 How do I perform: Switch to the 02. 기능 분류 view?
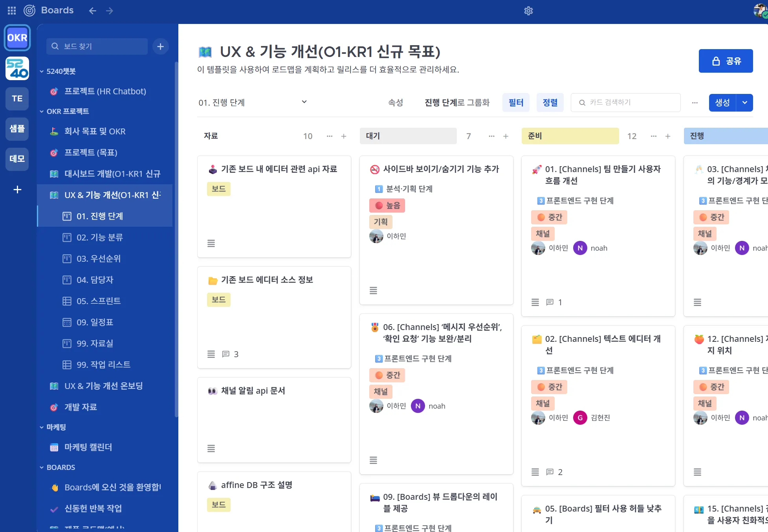click(99, 237)
